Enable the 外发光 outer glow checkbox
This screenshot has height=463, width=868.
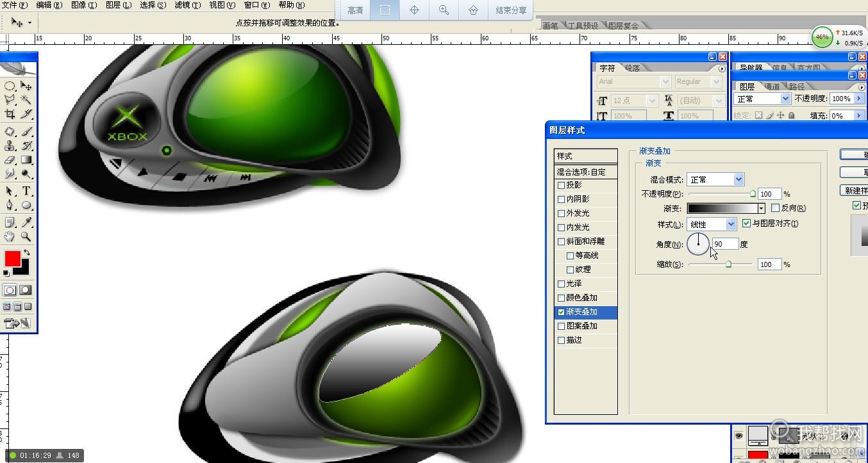562,213
